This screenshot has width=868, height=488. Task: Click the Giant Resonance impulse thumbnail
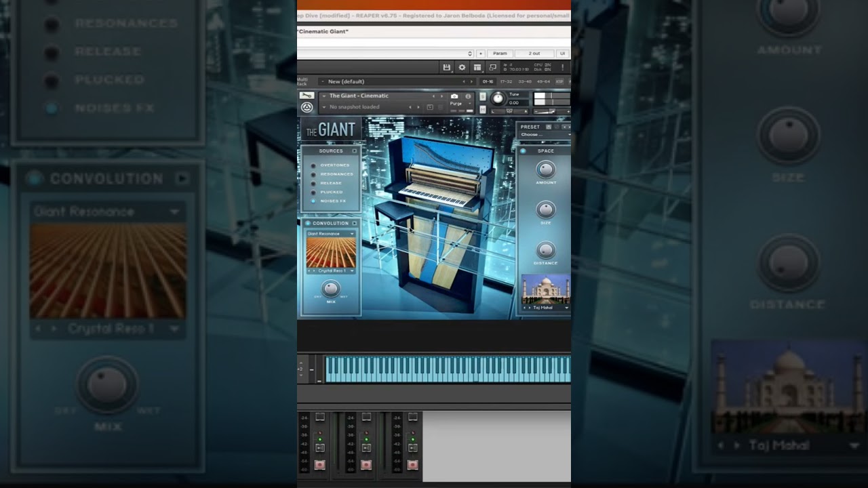point(331,253)
